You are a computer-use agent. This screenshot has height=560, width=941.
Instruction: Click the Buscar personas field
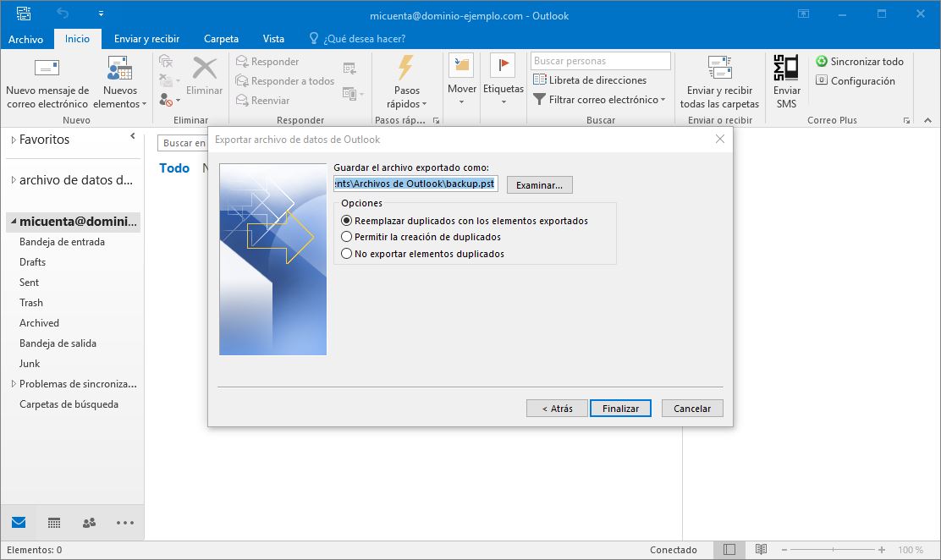(x=600, y=61)
